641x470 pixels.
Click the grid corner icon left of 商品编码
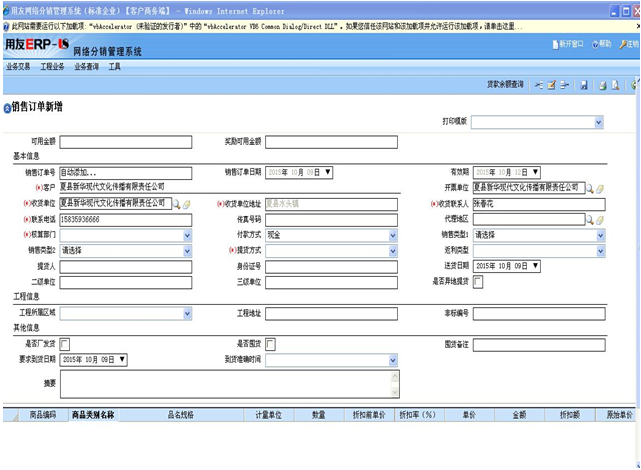pyautogui.click(x=15, y=416)
